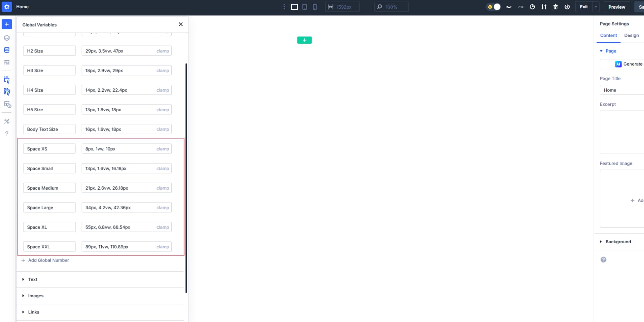Switch to the Design tab
644x322 pixels.
click(x=631, y=35)
